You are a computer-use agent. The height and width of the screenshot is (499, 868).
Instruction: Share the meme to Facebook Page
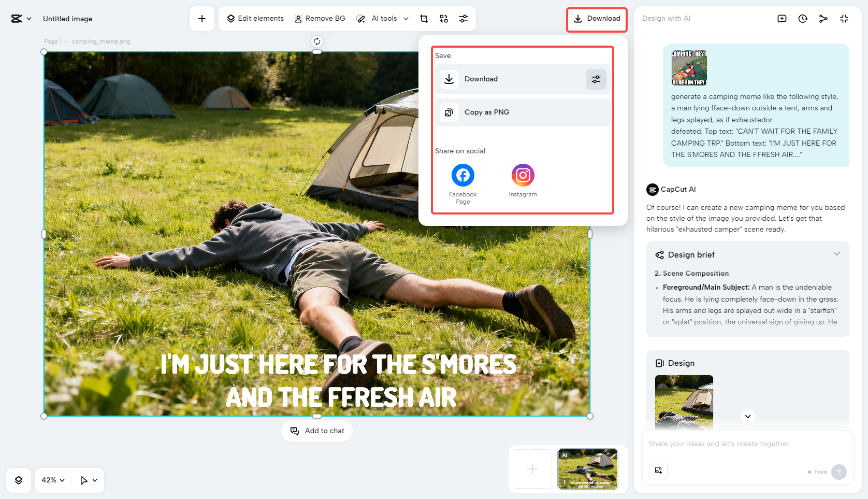point(462,175)
